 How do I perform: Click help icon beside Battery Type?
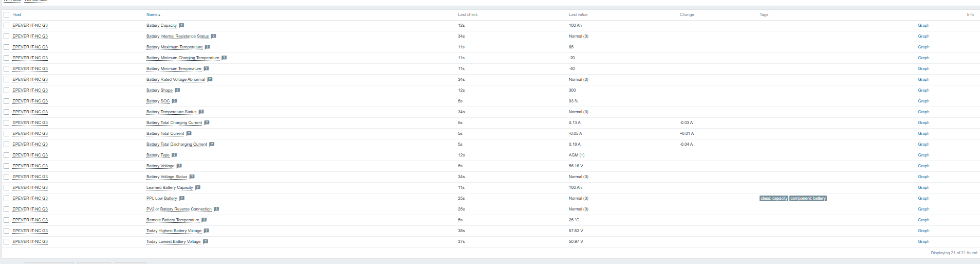click(x=174, y=155)
